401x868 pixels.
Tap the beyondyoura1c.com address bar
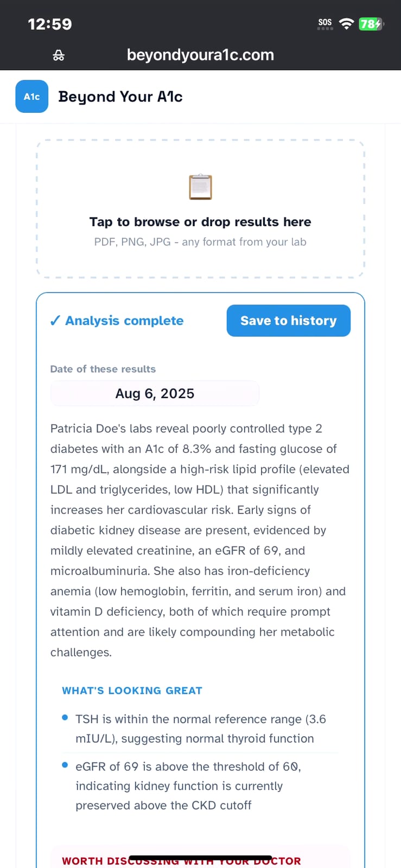click(200, 55)
